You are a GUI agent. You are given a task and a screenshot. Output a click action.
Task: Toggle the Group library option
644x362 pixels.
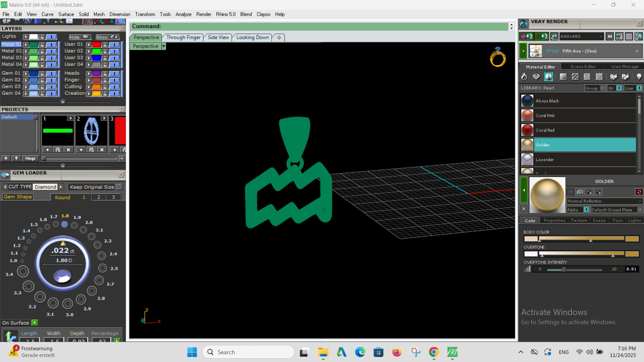point(602,88)
